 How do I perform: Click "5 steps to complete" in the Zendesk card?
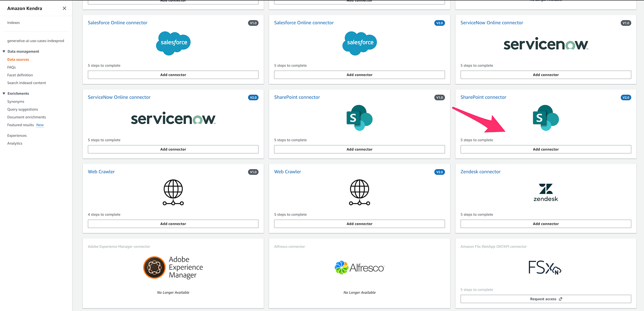[477, 215]
